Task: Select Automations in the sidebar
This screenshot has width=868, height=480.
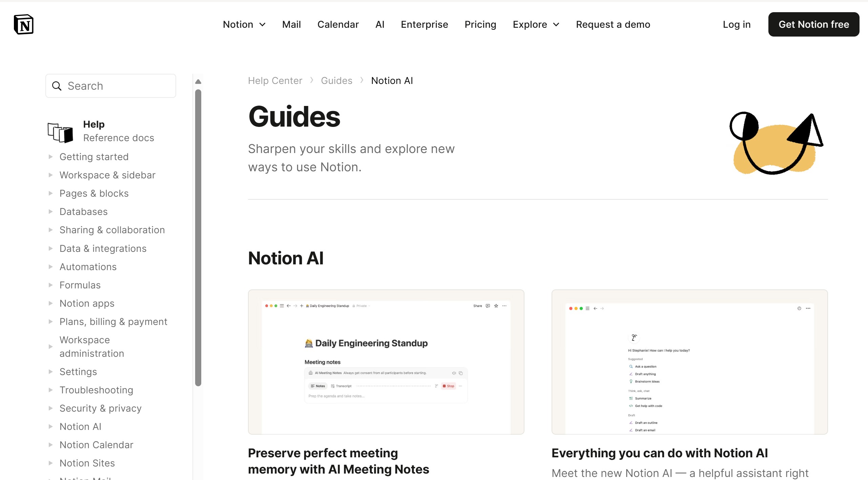Action: pyautogui.click(x=88, y=267)
